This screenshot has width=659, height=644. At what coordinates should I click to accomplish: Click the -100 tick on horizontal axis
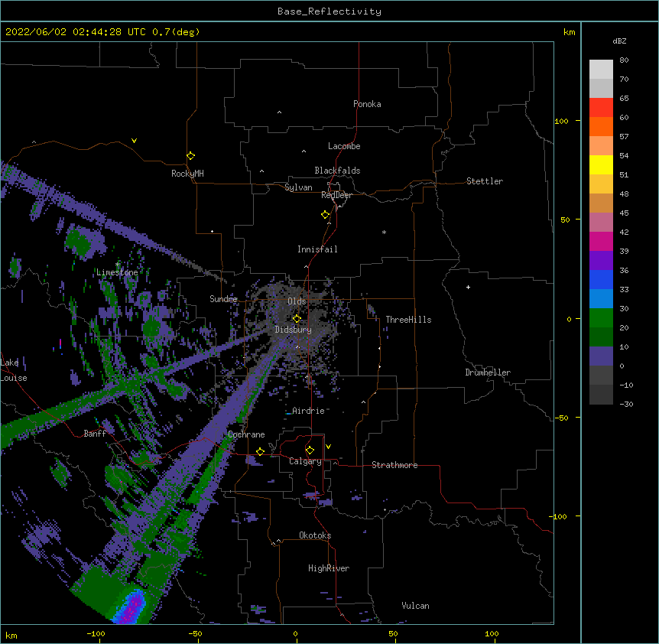click(x=96, y=633)
